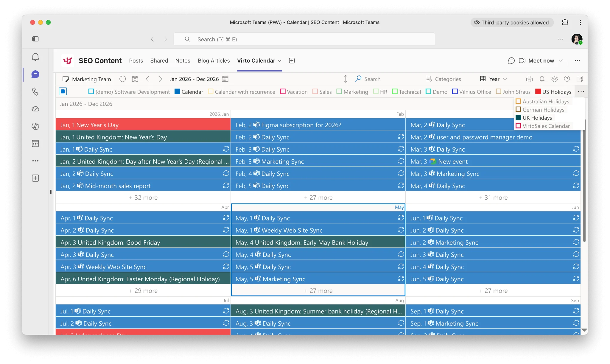610x364 pixels.
Task: Toggle the Vacation calendar checkbox
Action: [x=283, y=91]
